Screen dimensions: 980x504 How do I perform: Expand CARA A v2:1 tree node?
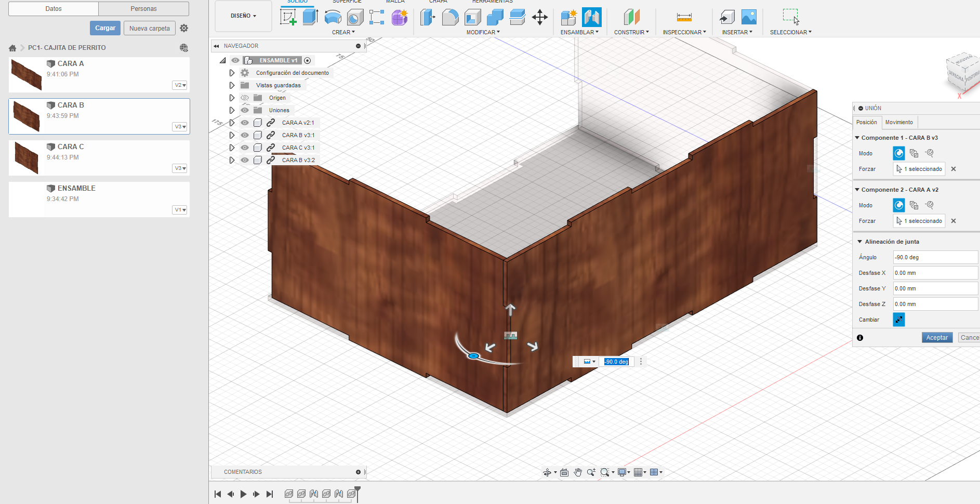pyautogui.click(x=232, y=123)
